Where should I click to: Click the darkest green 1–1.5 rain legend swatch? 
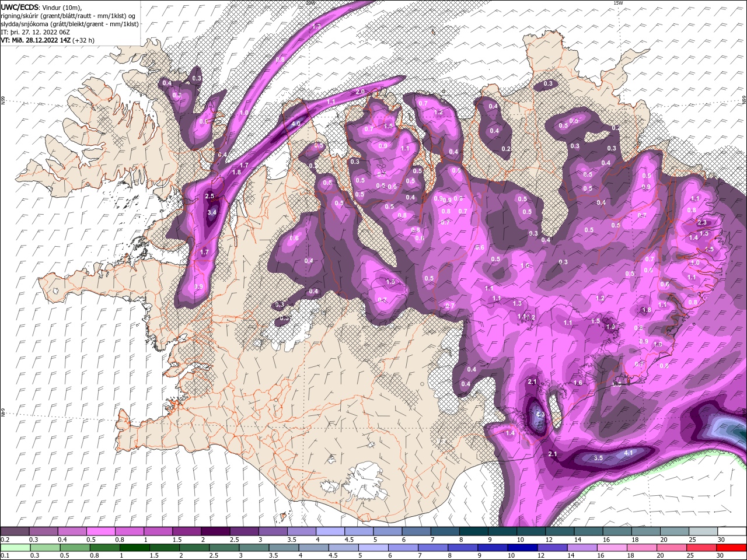pos(134,548)
